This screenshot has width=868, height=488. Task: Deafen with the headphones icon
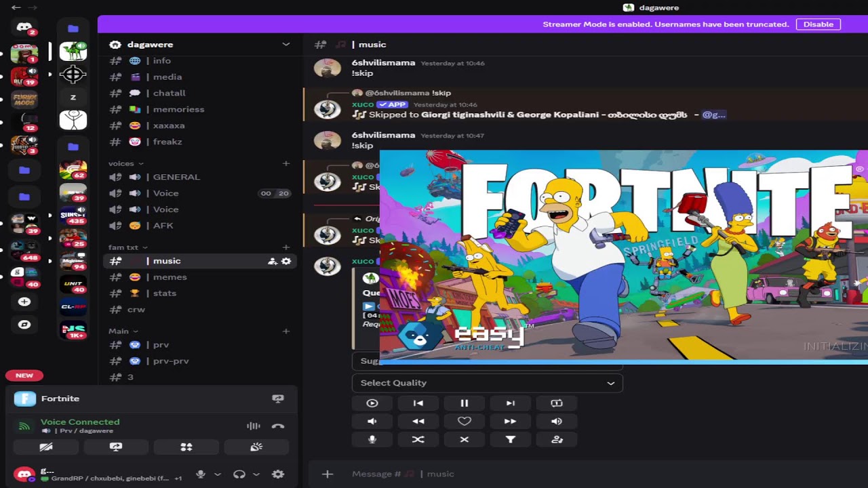click(239, 474)
